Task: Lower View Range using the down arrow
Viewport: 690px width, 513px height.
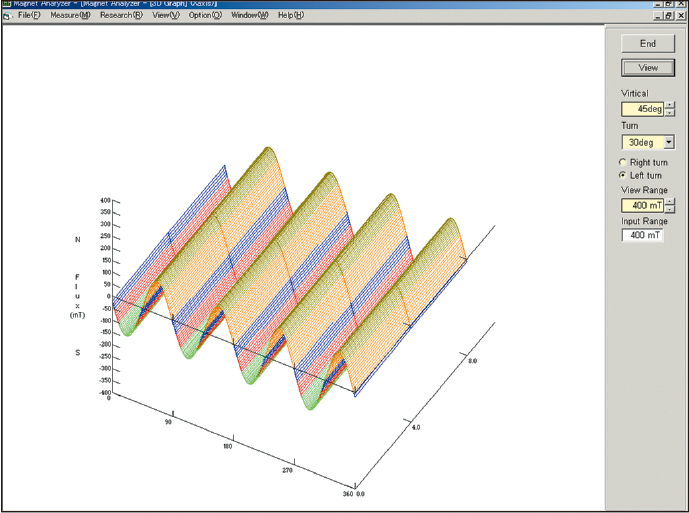Action: click(x=669, y=209)
